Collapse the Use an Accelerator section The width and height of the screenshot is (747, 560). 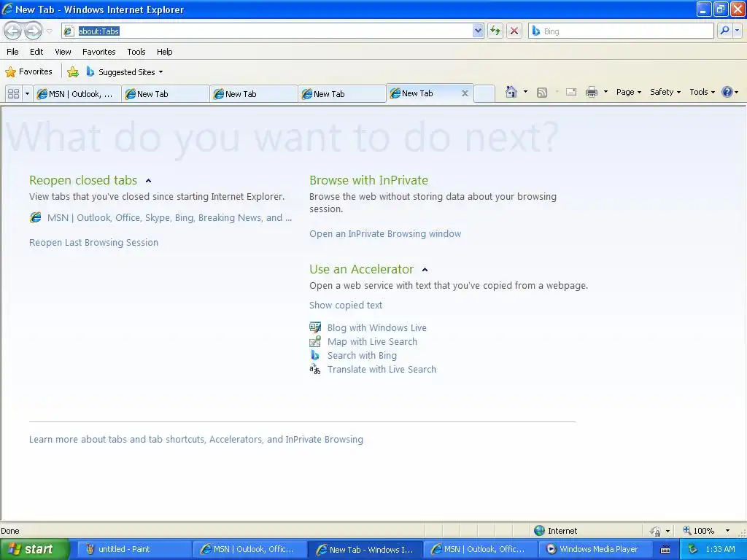point(425,270)
